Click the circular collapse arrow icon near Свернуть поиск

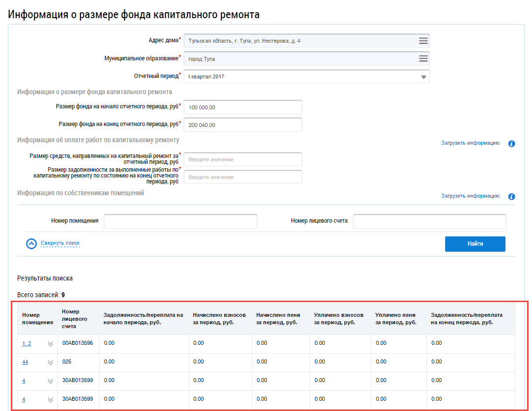pyautogui.click(x=31, y=243)
